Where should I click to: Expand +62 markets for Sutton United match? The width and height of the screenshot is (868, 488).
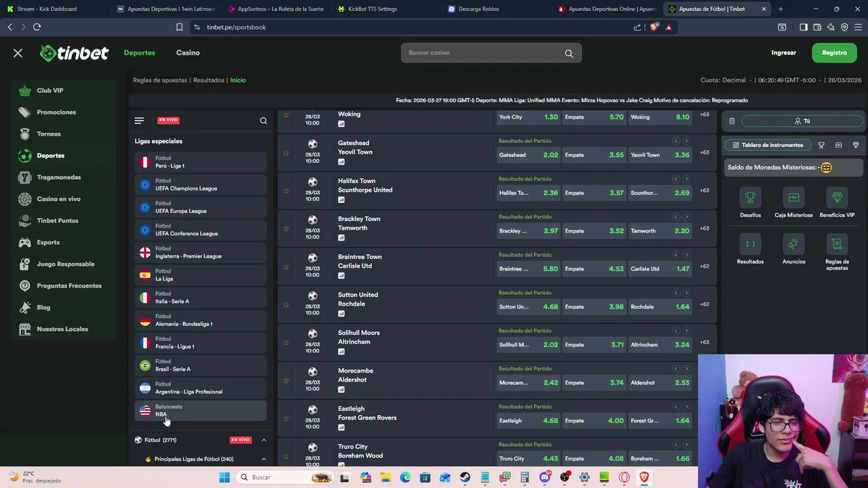(x=705, y=304)
